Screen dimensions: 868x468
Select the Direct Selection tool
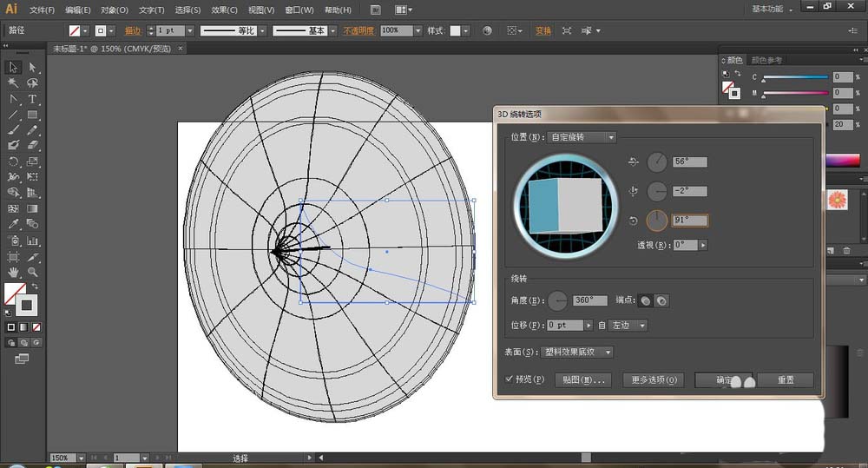point(32,68)
